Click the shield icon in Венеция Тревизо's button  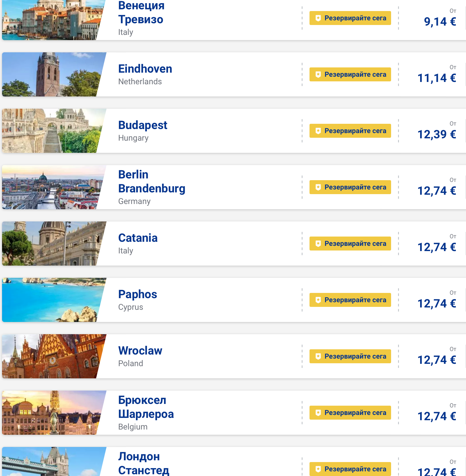point(318,18)
